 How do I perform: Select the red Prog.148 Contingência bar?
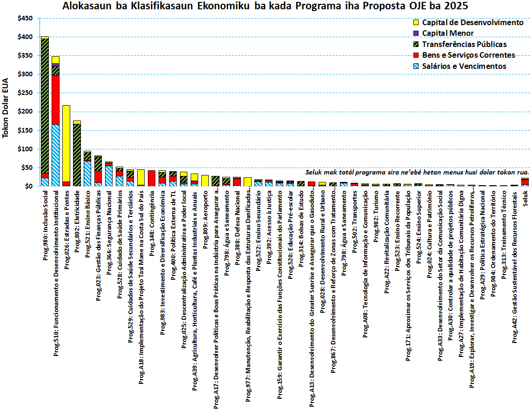[151, 178]
